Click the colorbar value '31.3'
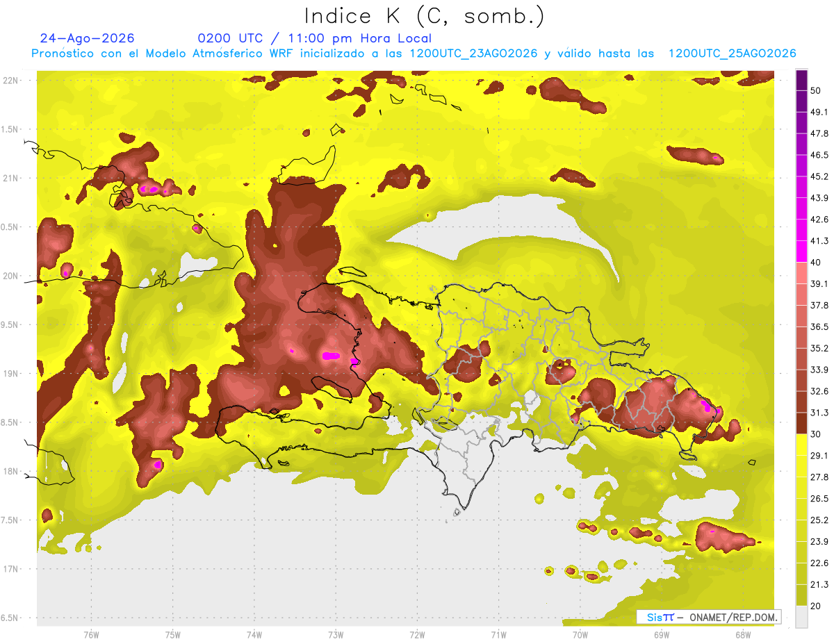Viewport: 834px width, 644px height. [x=819, y=413]
